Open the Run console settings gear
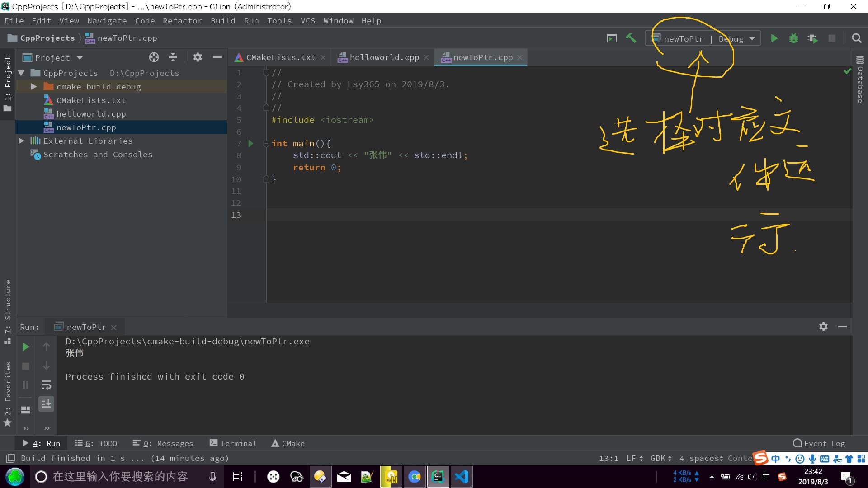 [x=823, y=327]
